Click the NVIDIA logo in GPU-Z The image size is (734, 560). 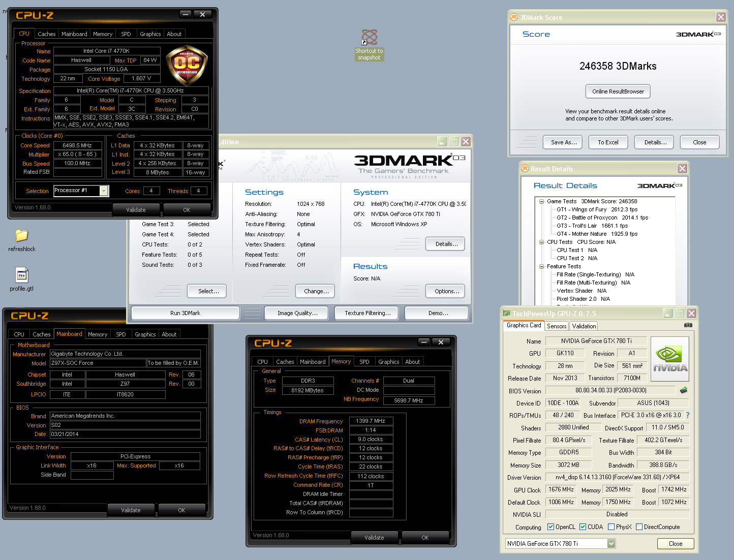670,359
